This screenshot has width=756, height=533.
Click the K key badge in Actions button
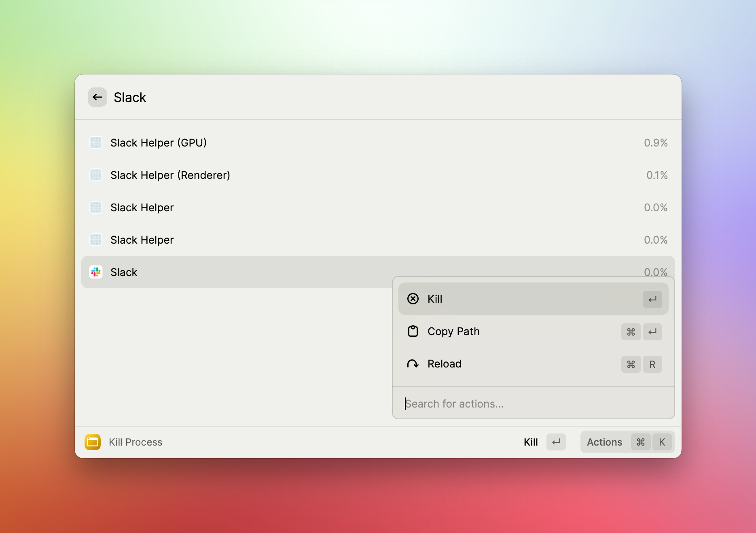662,442
